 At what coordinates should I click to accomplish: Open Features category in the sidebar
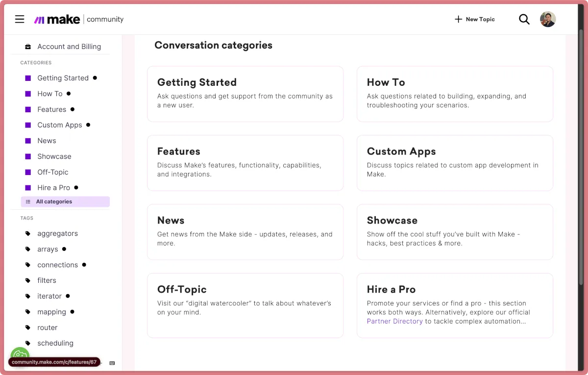[x=51, y=109]
